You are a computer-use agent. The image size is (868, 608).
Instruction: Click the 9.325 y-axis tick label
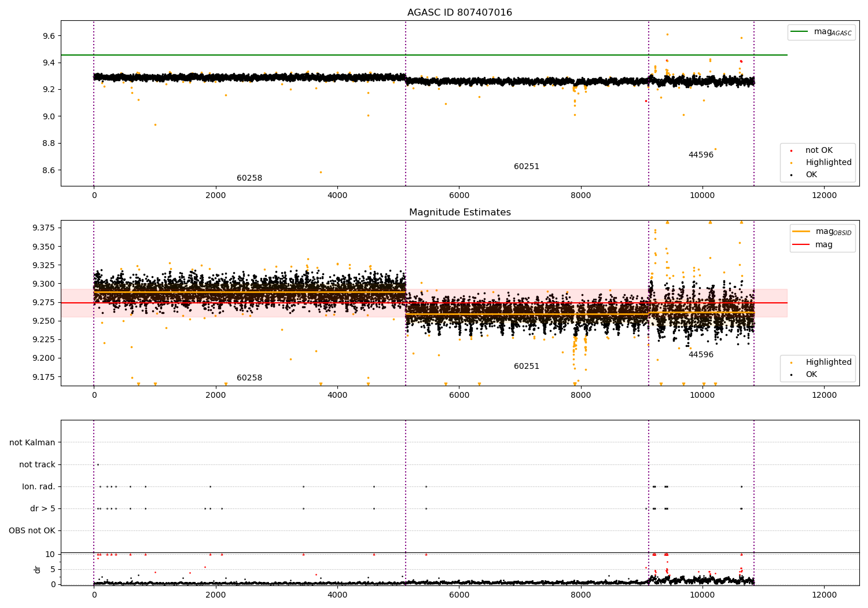click(x=44, y=265)
